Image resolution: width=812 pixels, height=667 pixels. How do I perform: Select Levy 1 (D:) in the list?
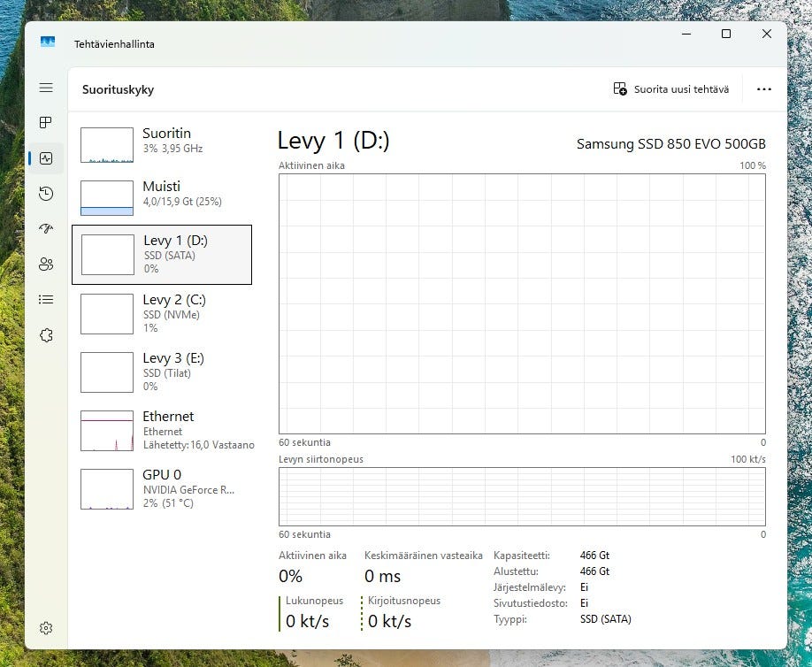pos(162,255)
